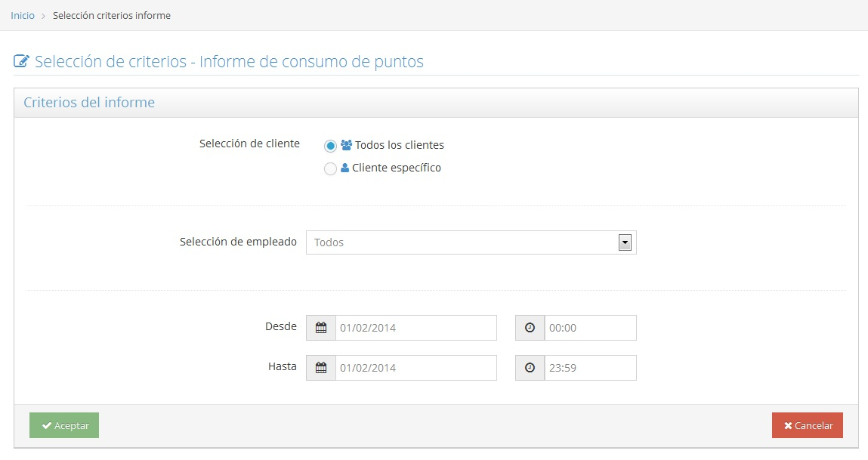Click the calendar icon beside Hasta date
Screen dimensions: 868x460
tap(321, 368)
